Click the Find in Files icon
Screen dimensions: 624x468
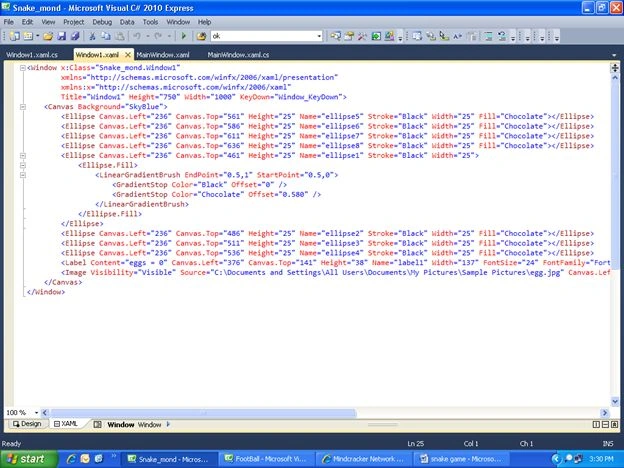(201, 36)
